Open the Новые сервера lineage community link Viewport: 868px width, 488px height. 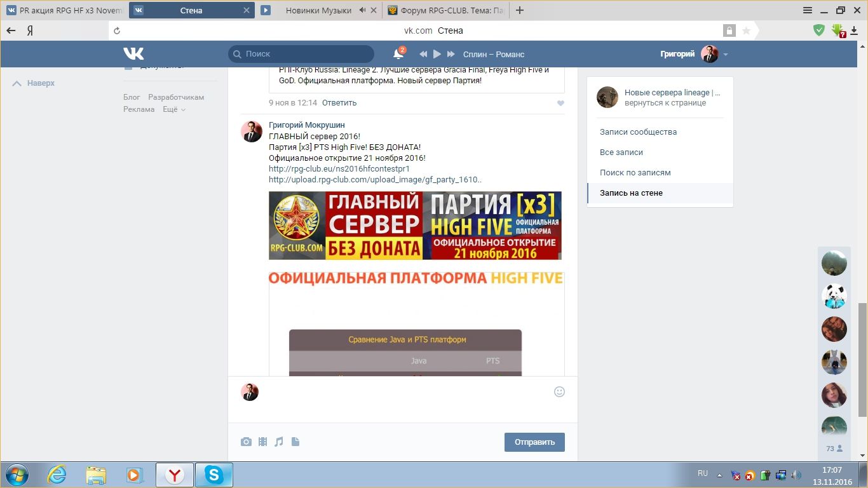coord(672,92)
